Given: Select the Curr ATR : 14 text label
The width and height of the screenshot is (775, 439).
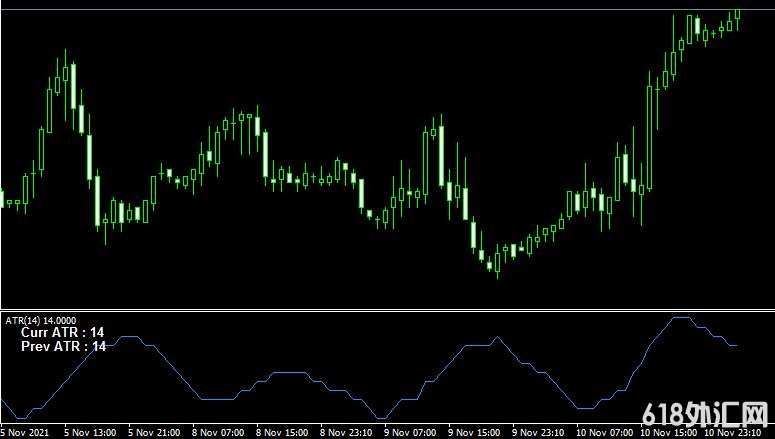Looking at the screenshot, I should [x=62, y=332].
